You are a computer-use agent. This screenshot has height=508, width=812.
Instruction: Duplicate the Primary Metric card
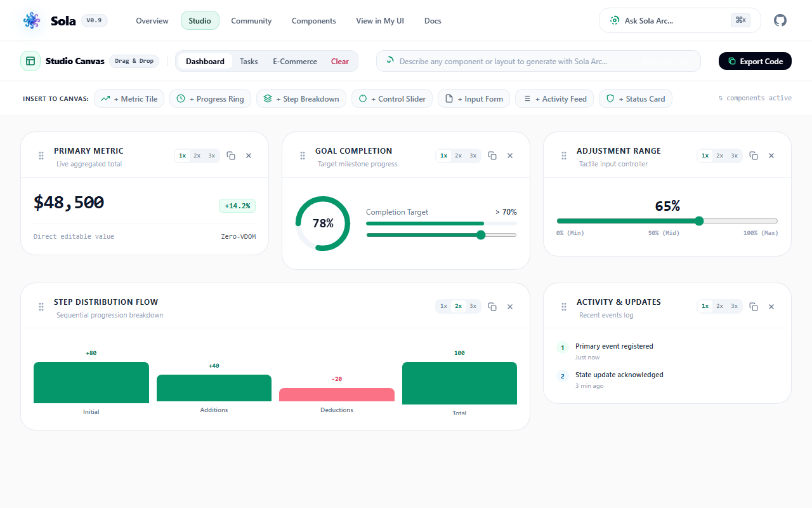click(x=231, y=156)
